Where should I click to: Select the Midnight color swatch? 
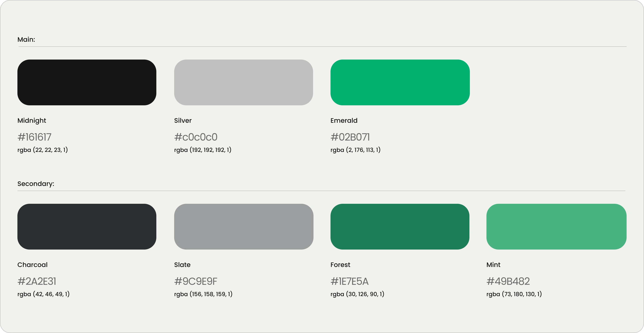point(87,82)
